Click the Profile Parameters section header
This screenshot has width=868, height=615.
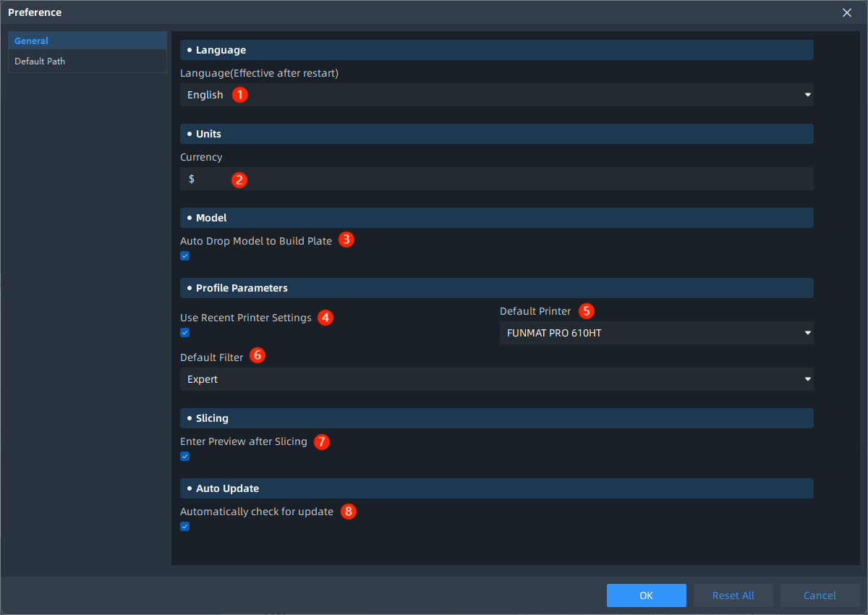(x=496, y=287)
